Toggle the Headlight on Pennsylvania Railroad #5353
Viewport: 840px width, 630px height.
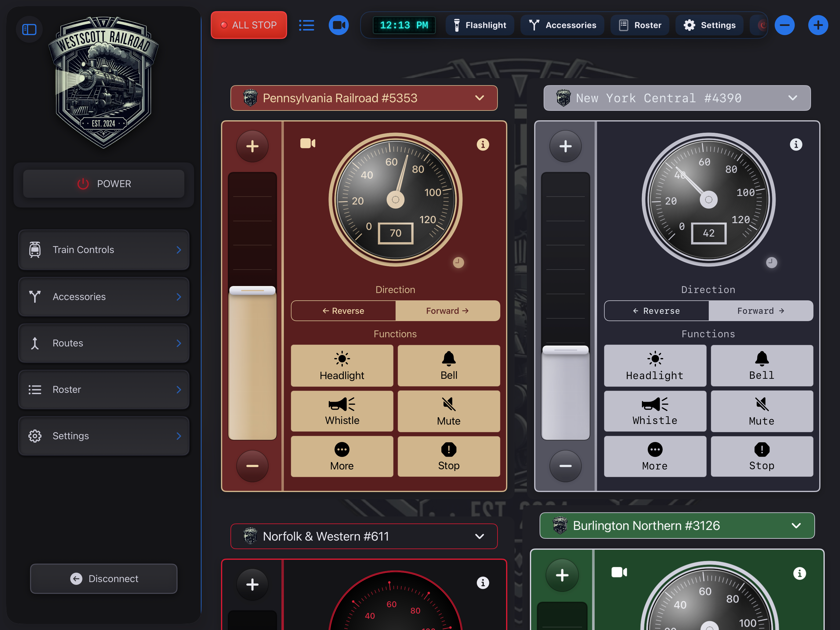coord(342,366)
